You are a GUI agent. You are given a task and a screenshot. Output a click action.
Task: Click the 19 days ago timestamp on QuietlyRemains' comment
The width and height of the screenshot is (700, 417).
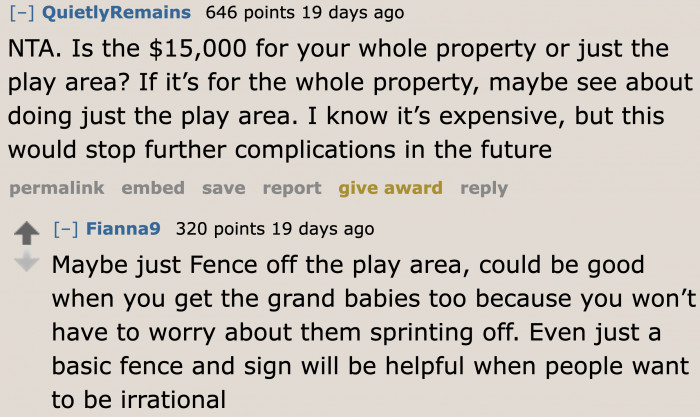click(353, 13)
